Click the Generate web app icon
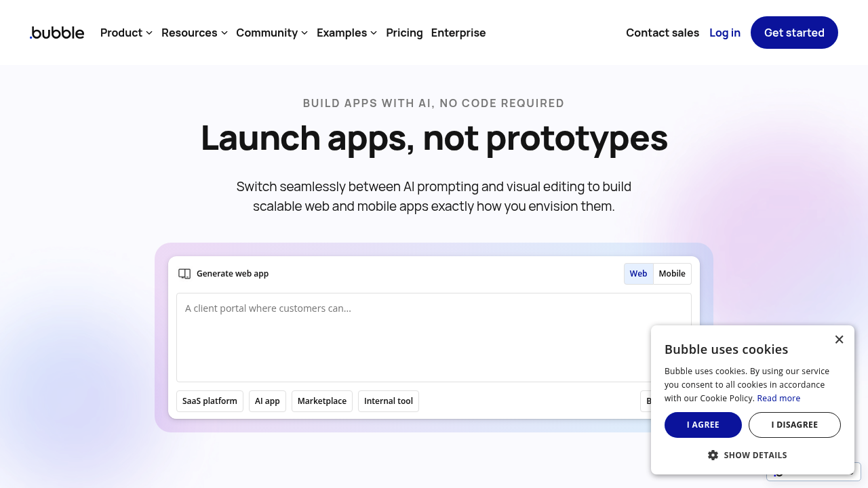This screenshot has height=488, width=868. point(184,274)
